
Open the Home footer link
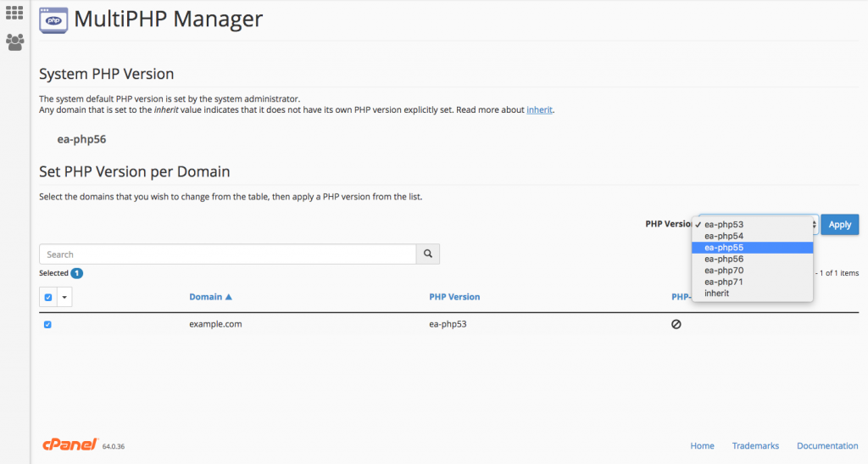pos(702,445)
